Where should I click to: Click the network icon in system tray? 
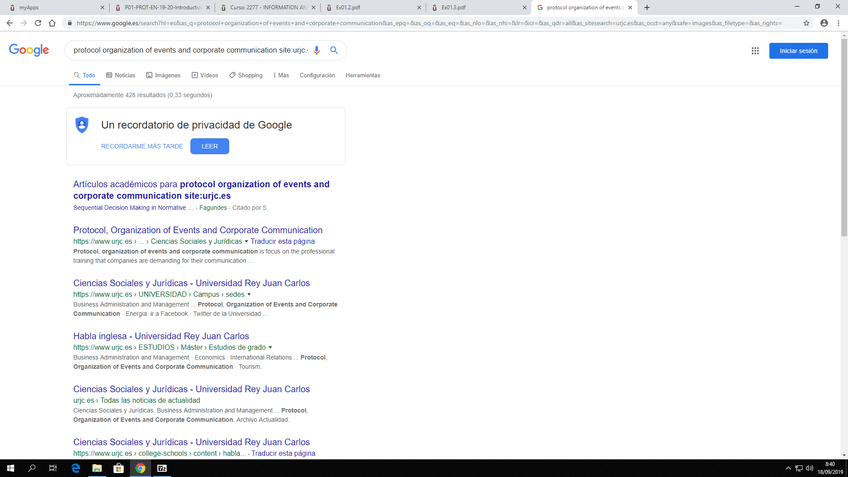coord(799,468)
